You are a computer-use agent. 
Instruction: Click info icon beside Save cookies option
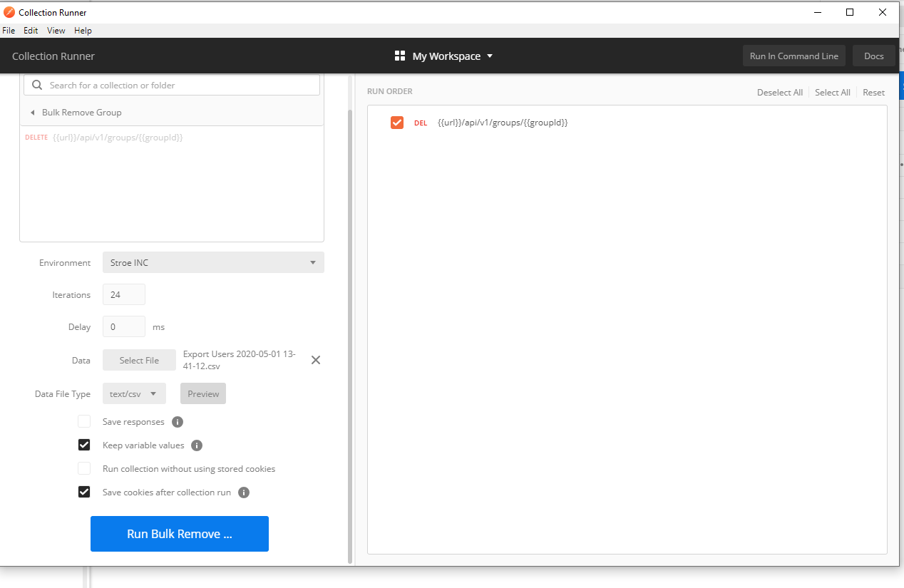click(x=244, y=492)
